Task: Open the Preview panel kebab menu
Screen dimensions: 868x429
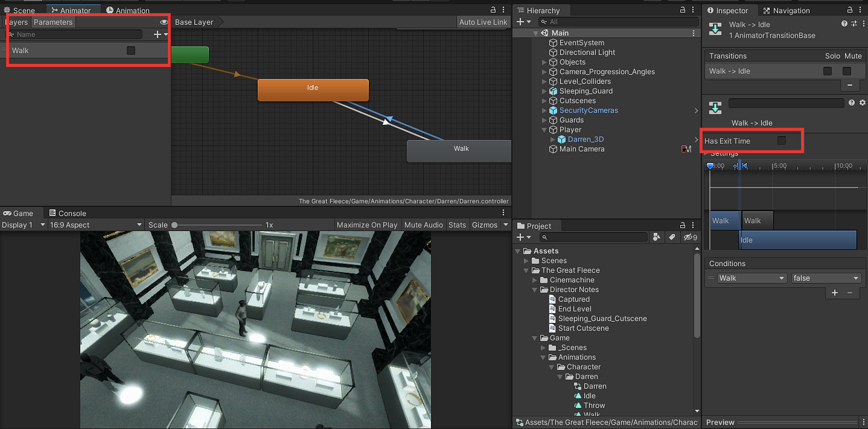Action: (x=862, y=422)
